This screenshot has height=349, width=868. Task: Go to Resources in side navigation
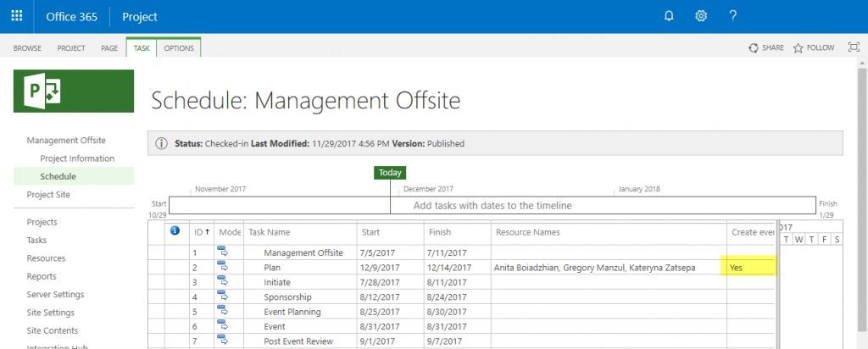(x=46, y=258)
